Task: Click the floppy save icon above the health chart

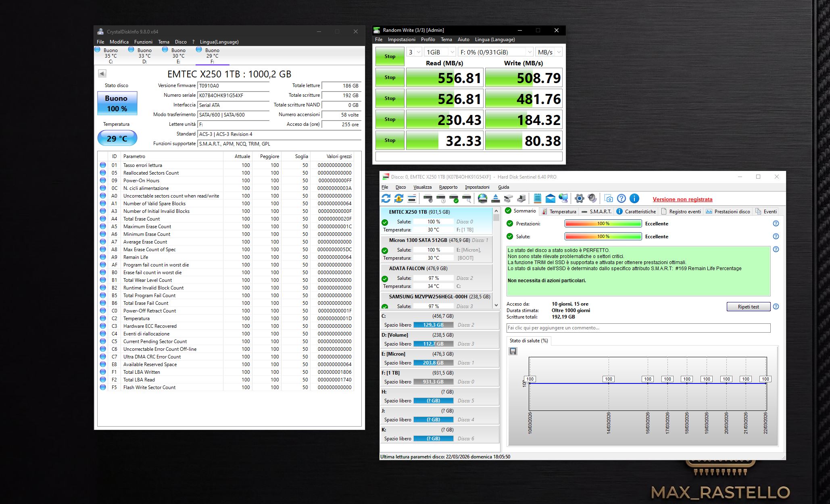Action: tap(513, 351)
